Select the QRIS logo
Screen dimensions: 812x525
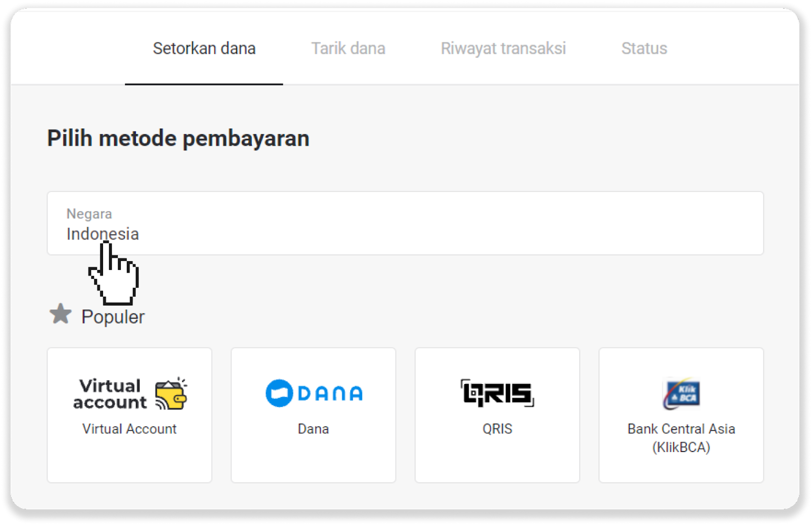[497, 393]
